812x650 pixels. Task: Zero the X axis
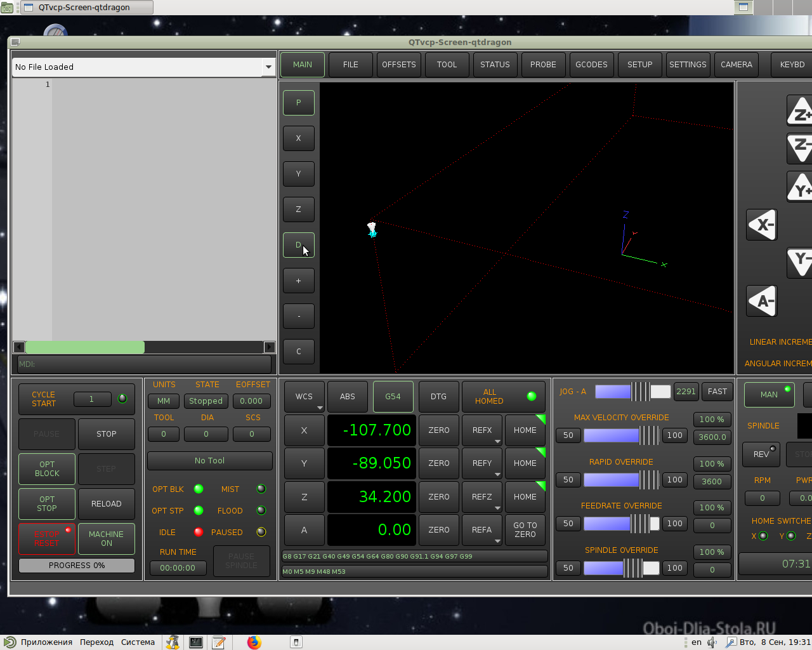tap(439, 430)
